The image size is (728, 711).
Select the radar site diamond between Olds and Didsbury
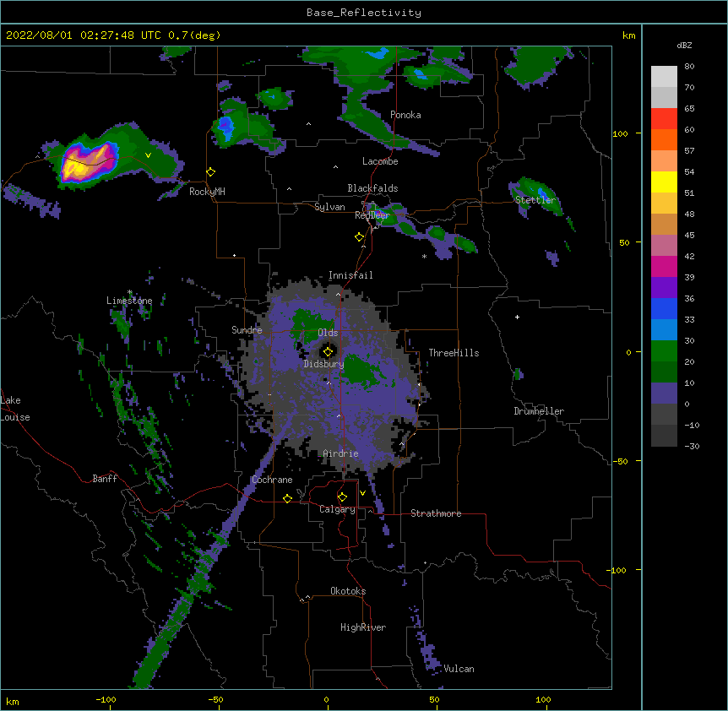coord(329,351)
